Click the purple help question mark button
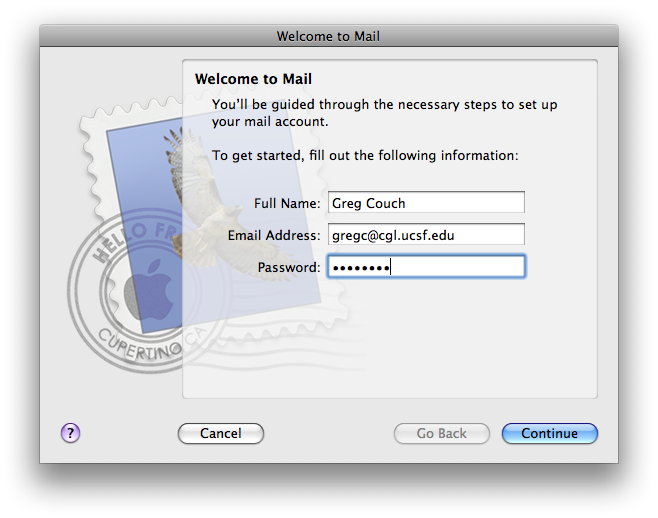This screenshot has height=518, width=658. 70,433
